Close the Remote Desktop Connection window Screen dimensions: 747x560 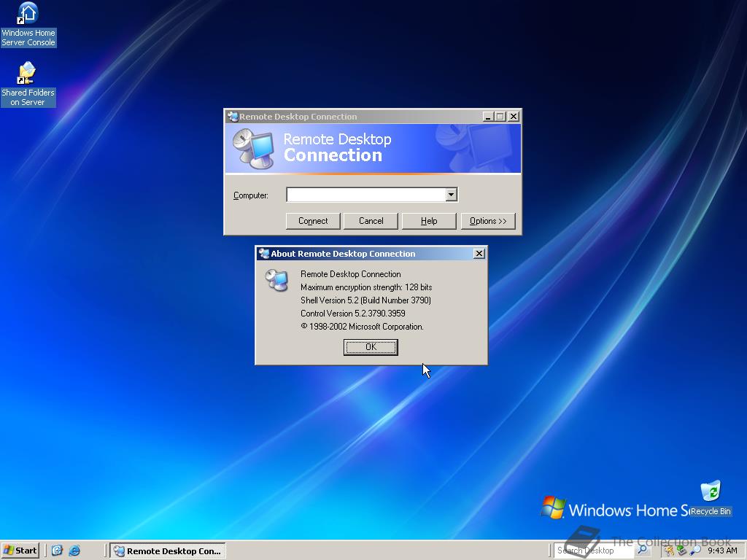pyautogui.click(x=513, y=116)
